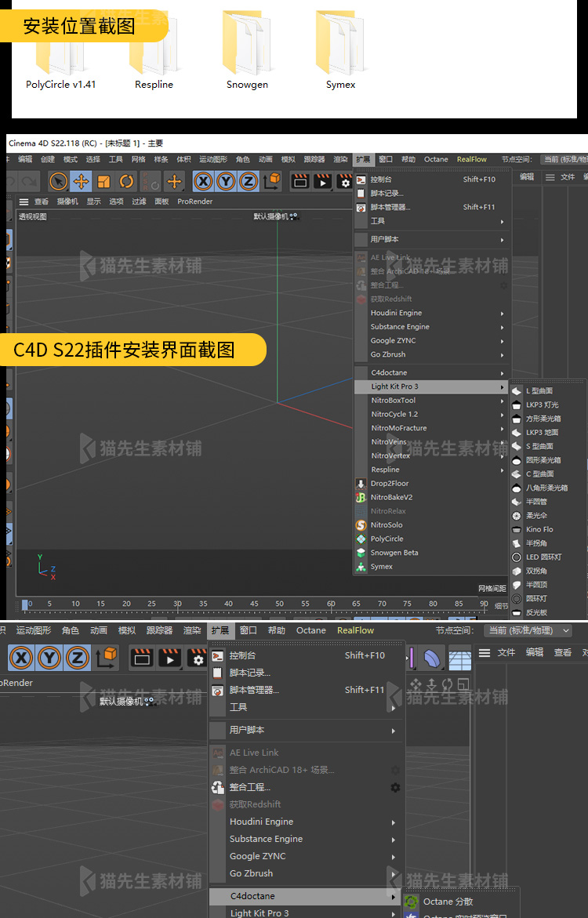This screenshot has width=588, height=918.
Task: Open the Respline folder
Action: point(154,52)
